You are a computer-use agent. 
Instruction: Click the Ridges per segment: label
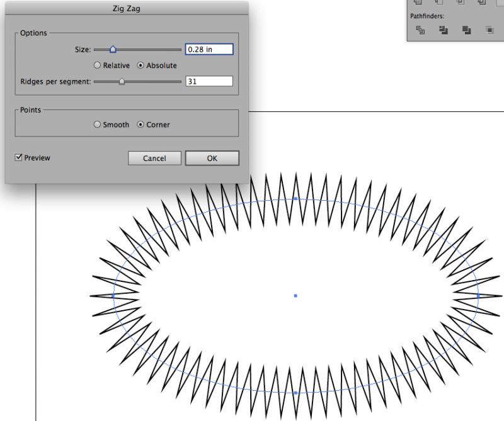(55, 82)
